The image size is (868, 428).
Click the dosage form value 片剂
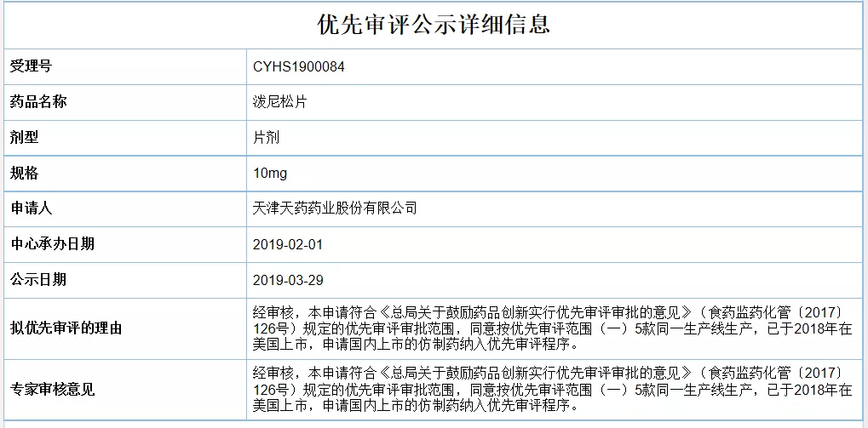point(266,137)
